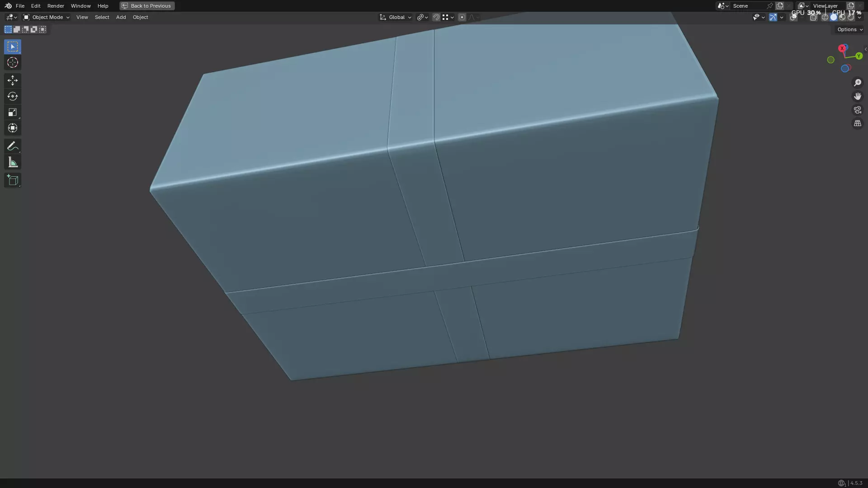
Task: Set selection mode to Intersect
Action: (42, 29)
